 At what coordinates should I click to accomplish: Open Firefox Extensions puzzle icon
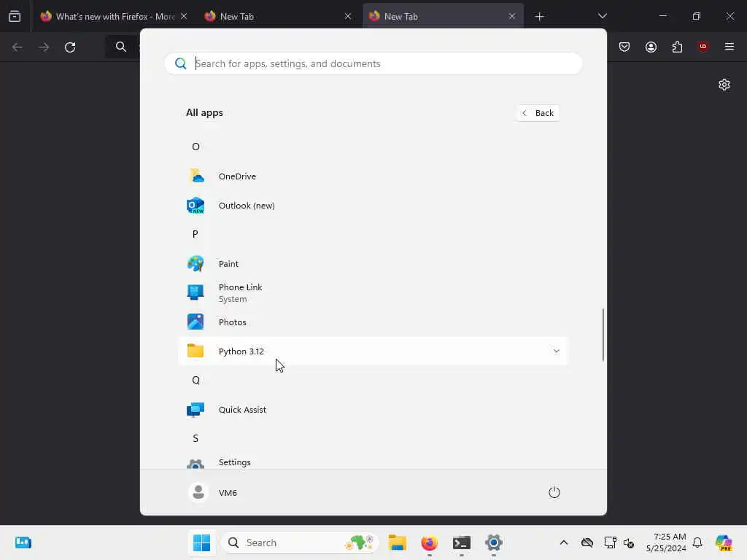[677, 47]
